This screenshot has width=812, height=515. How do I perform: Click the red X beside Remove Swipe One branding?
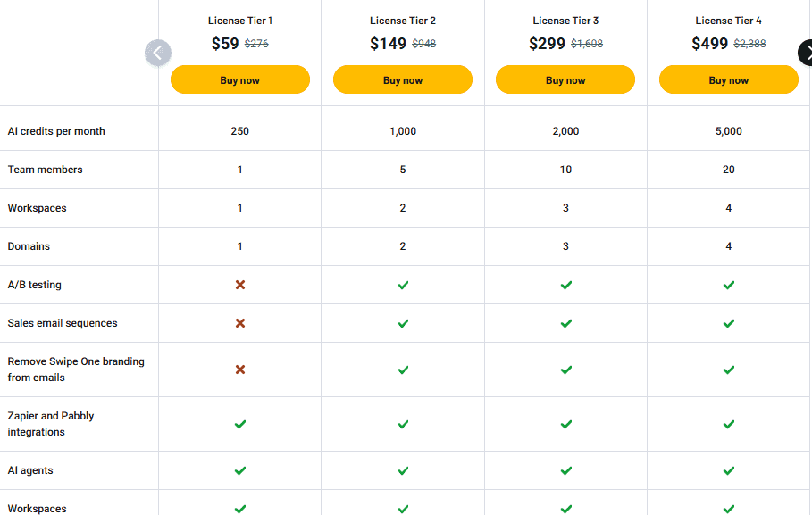point(239,370)
